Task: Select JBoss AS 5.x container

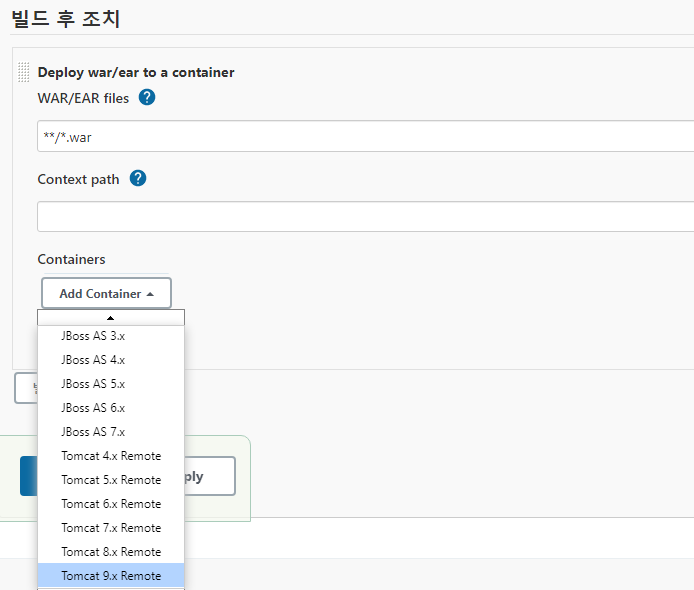Action: (x=111, y=384)
